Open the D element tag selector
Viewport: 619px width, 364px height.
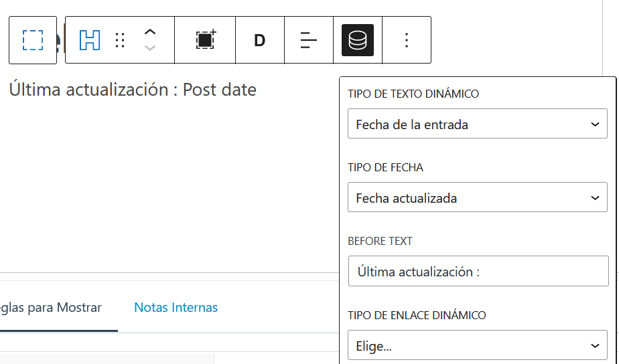coord(260,40)
